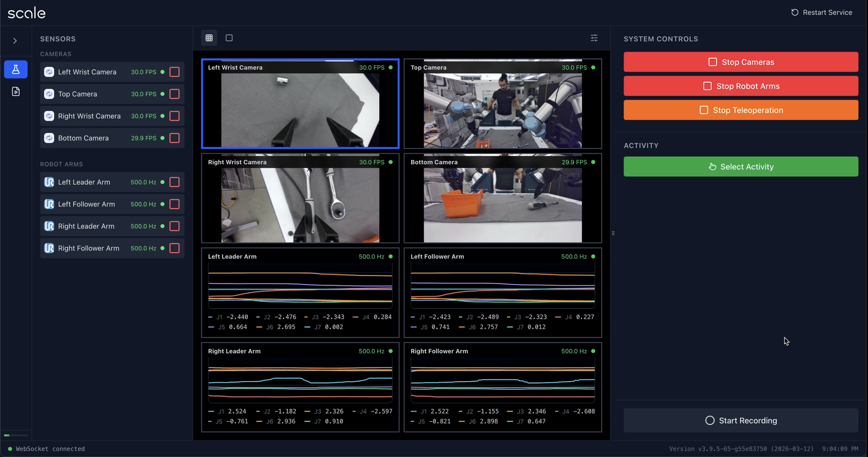Click the Left Wrist Camera sensor icon
The width and height of the screenshot is (868, 457).
49,72
